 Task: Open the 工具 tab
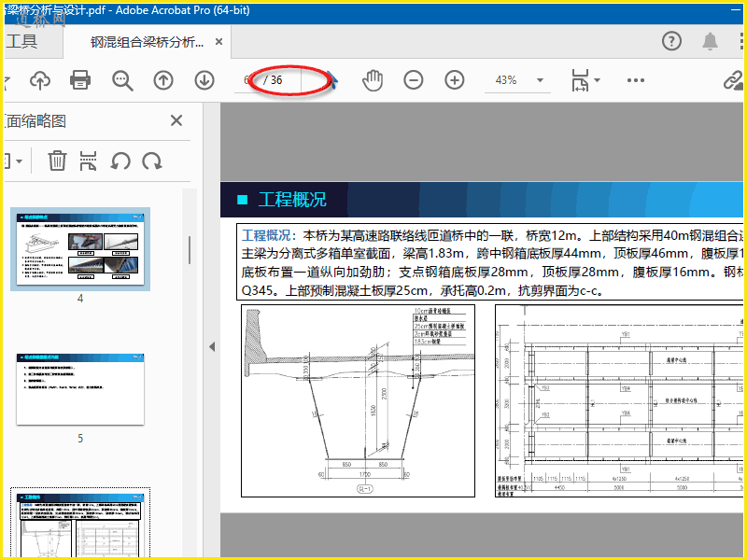[21, 41]
